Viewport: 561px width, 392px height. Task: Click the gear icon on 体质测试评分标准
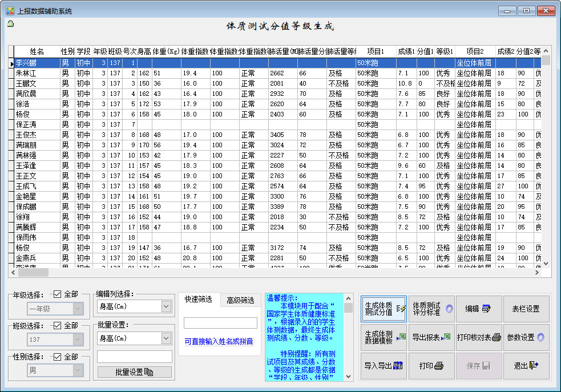449,309
